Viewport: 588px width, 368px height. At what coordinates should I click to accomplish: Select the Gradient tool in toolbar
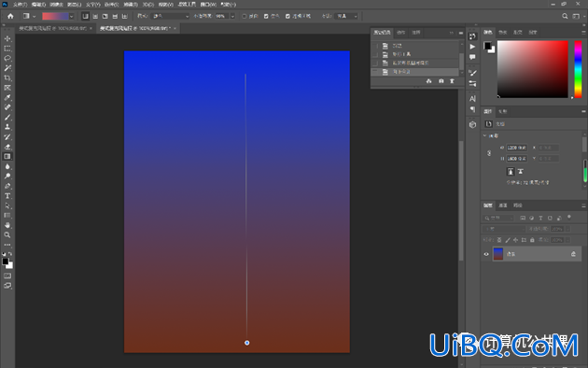click(7, 156)
